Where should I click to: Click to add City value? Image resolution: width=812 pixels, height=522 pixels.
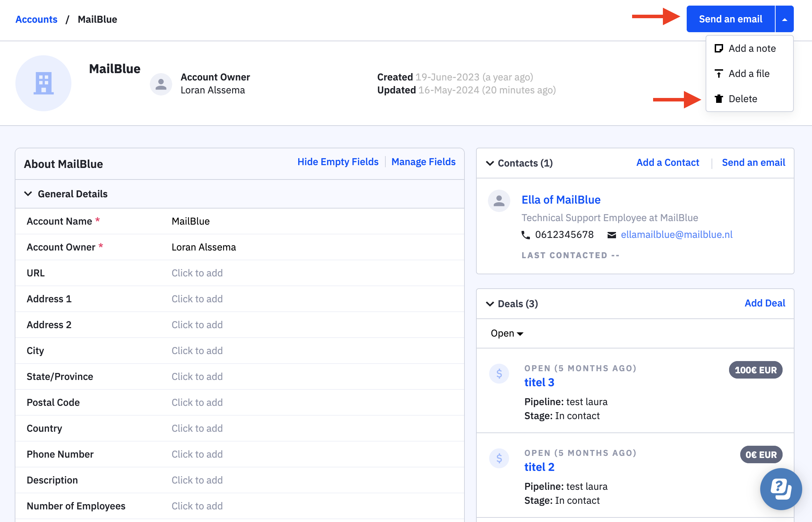tap(197, 351)
